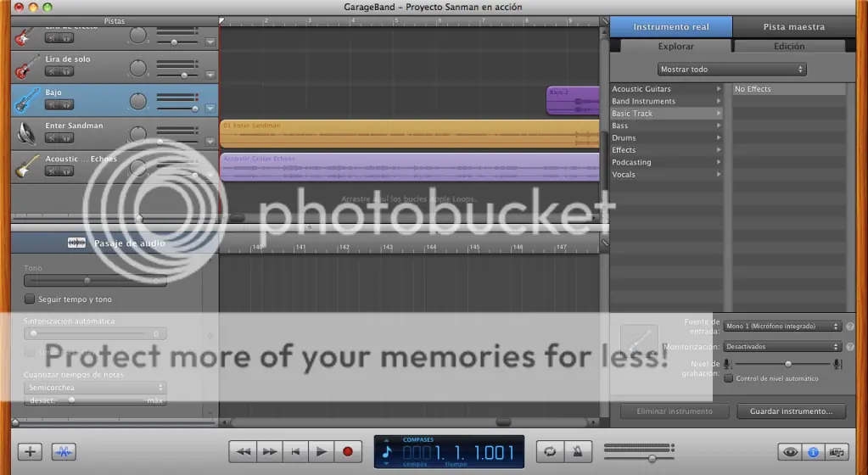Mute the Lira de solo track
This screenshot has height=475, width=868.
pos(53,71)
